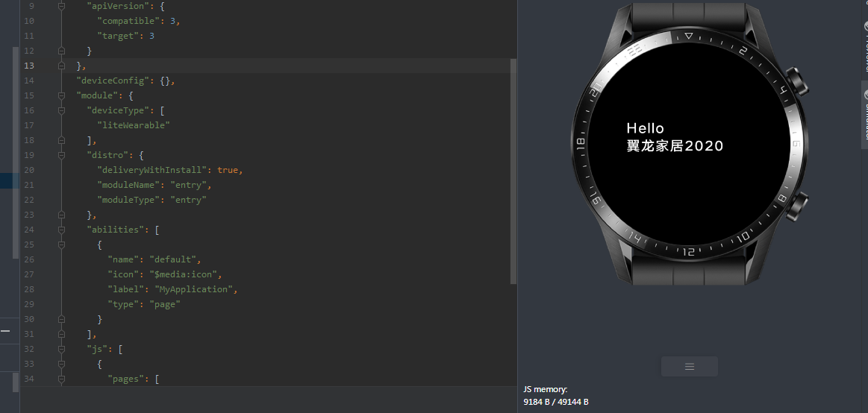Screen dimensions: 868x413
Task: Click the editor's vertical scrollbar
Action: pyautogui.click(x=513, y=172)
